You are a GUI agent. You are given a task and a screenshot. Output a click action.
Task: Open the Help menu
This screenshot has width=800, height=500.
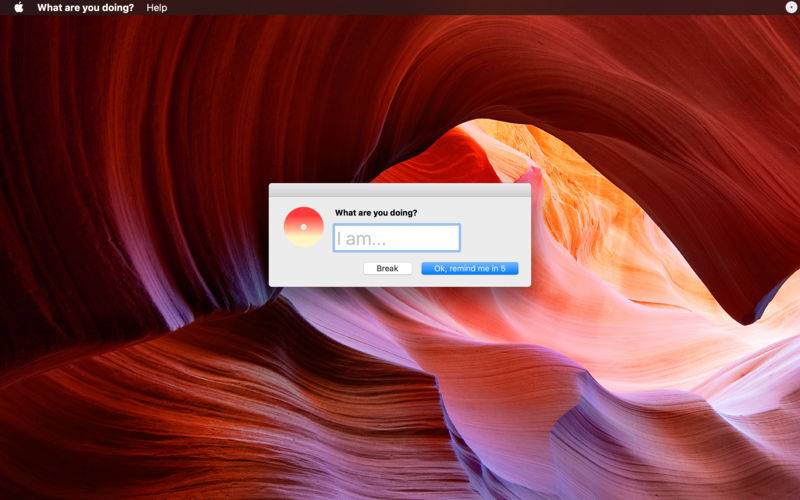[157, 8]
